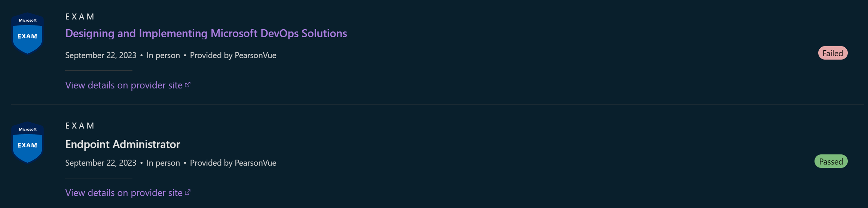Click the September 22, 2023 date of Endpoint Administrator
Viewport: 868px width, 208px height.
(x=101, y=163)
